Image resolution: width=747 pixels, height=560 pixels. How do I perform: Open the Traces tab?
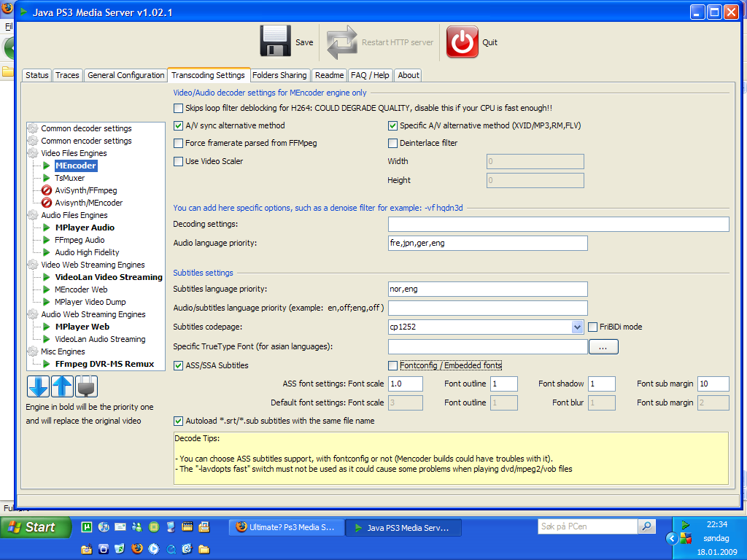[67, 75]
